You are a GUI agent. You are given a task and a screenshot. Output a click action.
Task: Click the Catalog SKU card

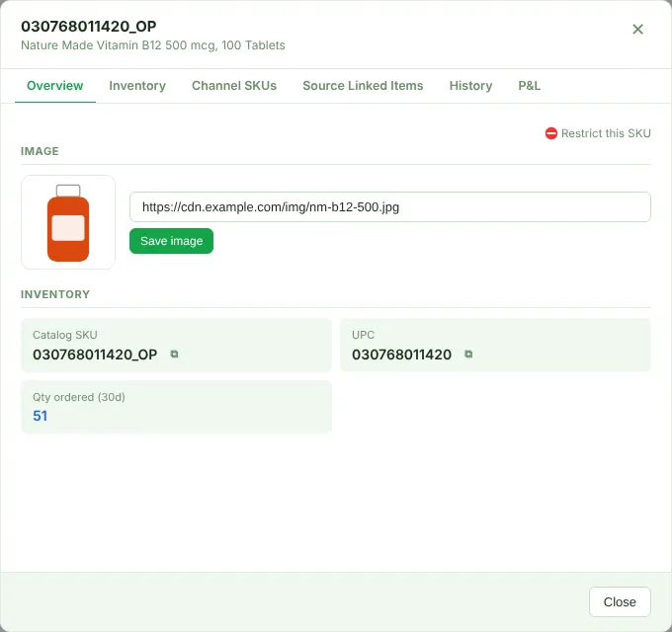(x=176, y=345)
